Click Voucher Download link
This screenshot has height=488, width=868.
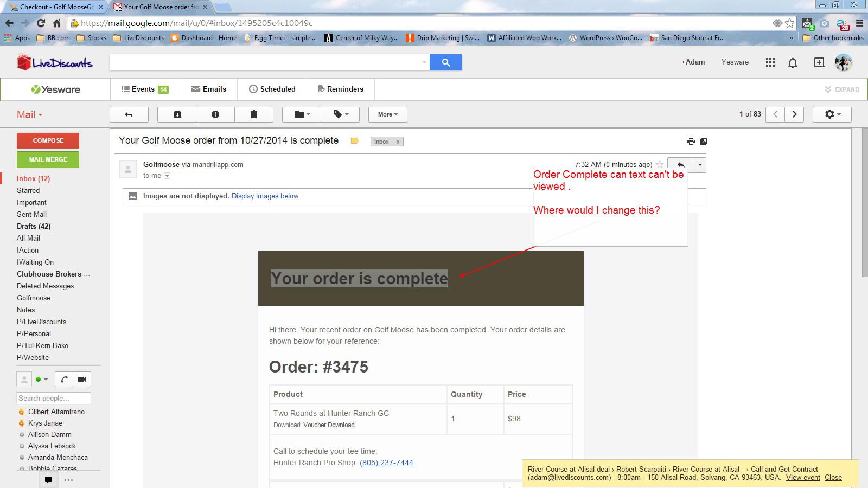pos(329,425)
